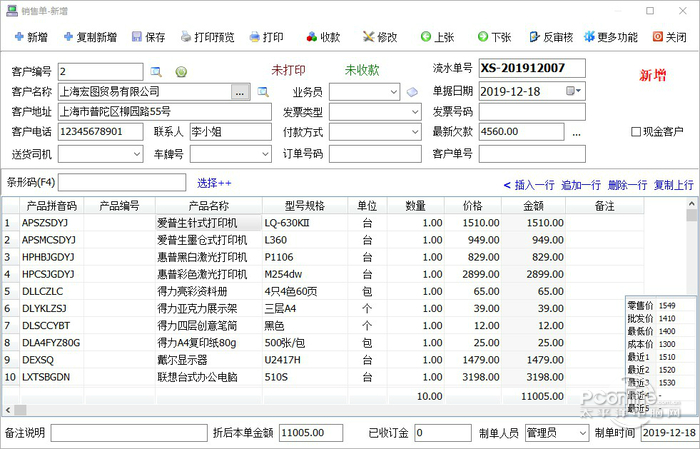Click 删除一行 to delete a row

pos(627,185)
